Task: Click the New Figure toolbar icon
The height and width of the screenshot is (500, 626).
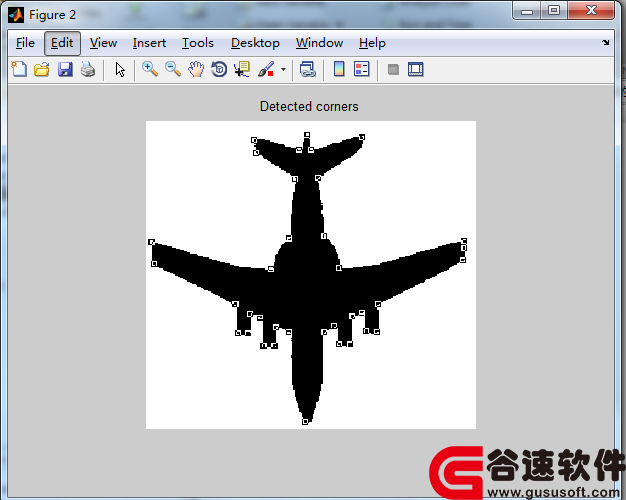Action: point(19,69)
